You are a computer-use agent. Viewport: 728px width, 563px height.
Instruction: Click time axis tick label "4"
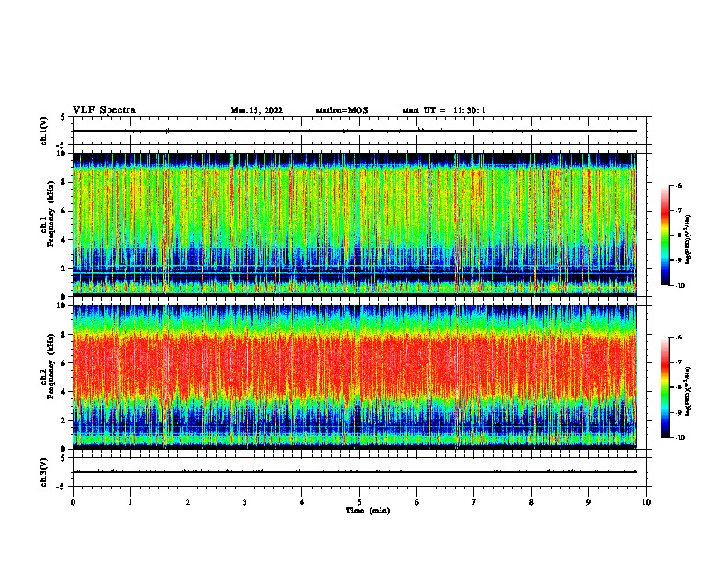302,502
